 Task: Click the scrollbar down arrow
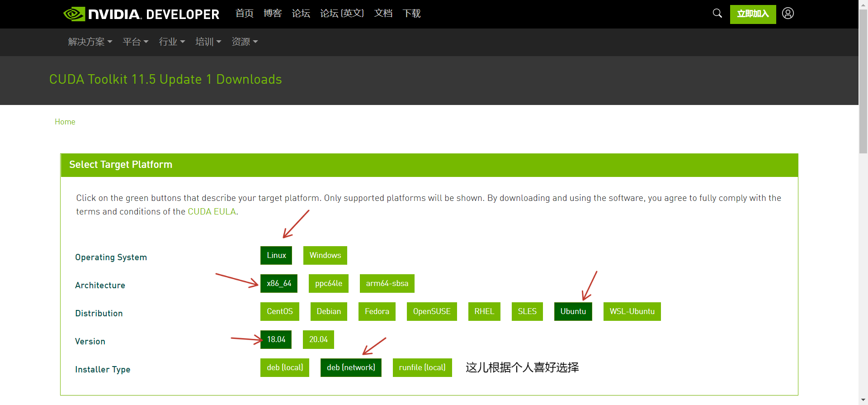point(863,400)
